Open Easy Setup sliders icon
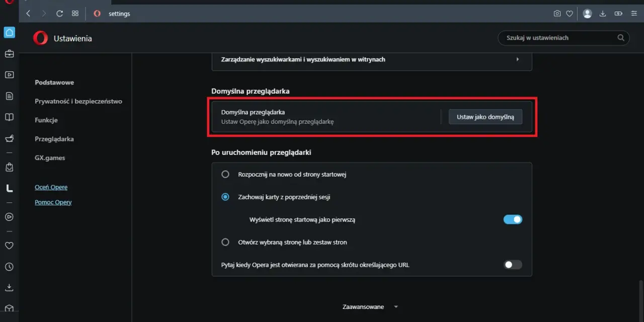The width and height of the screenshot is (644, 322). coord(633,14)
